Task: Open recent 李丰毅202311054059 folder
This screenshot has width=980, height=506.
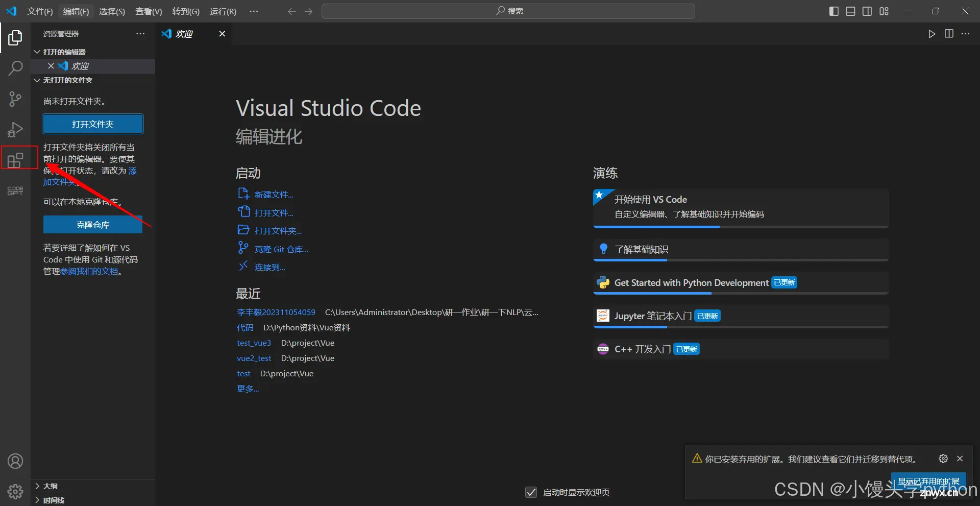Action: click(276, 312)
